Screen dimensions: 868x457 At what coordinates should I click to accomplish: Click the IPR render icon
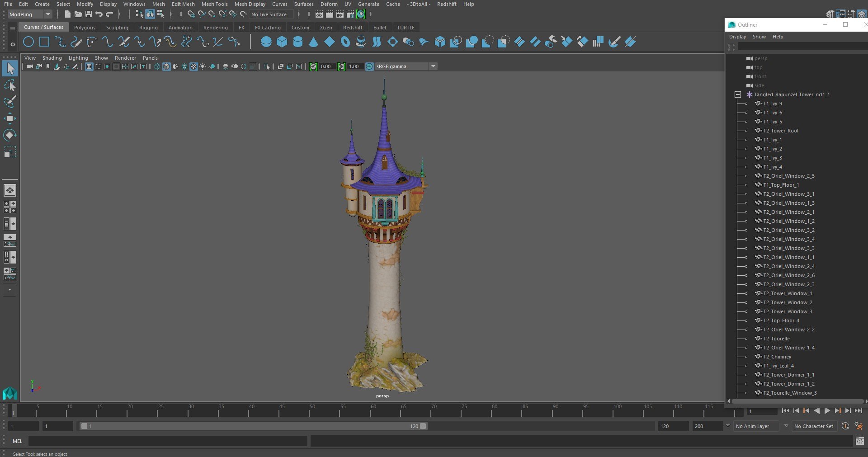coord(340,14)
